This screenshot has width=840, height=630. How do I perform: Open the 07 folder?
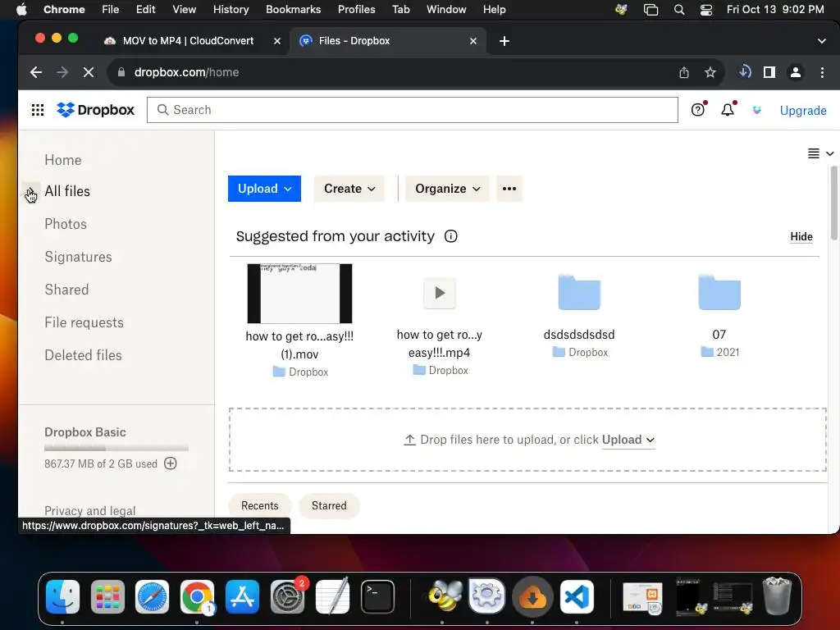click(719, 292)
